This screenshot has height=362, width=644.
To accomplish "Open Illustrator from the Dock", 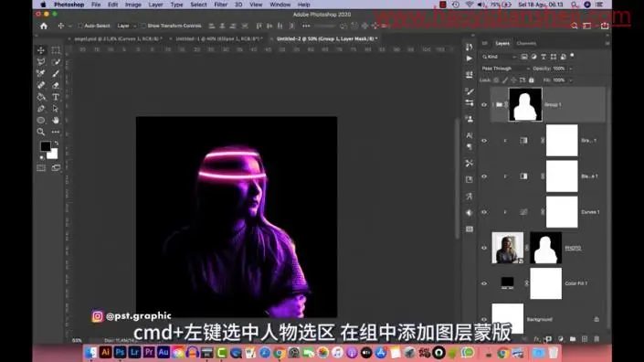I will tap(106, 352).
